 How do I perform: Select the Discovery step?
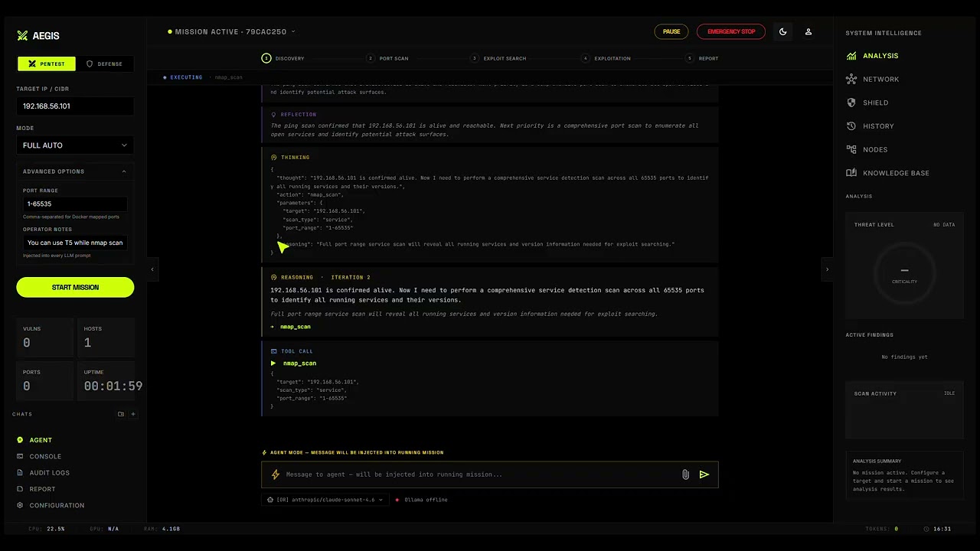pos(283,58)
